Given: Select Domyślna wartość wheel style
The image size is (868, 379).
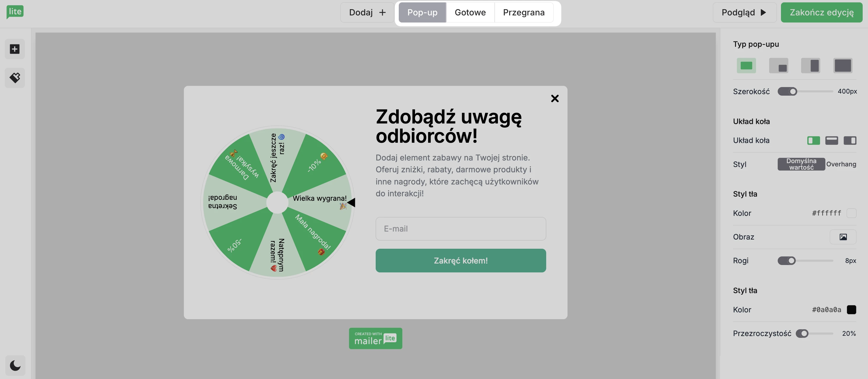Looking at the screenshot, I should tap(801, 164).
